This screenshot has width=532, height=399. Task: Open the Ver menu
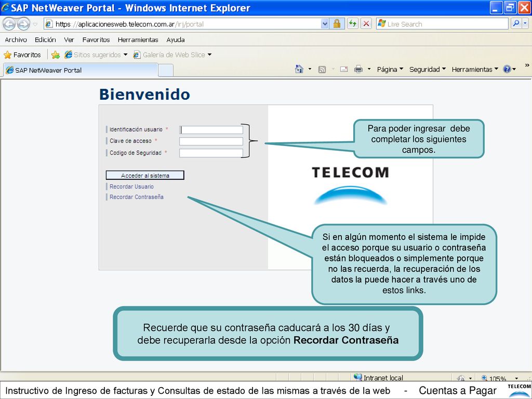pos(69,39)
